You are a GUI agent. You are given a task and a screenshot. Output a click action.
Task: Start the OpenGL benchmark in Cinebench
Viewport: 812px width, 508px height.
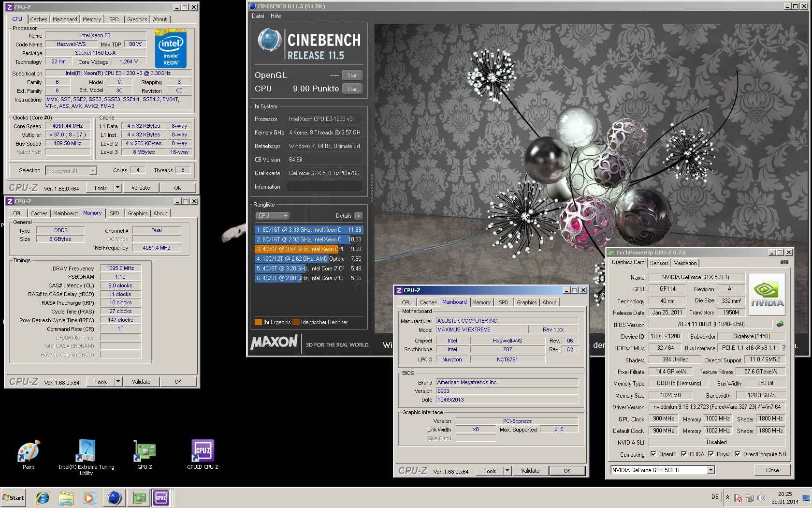[352, 75]
